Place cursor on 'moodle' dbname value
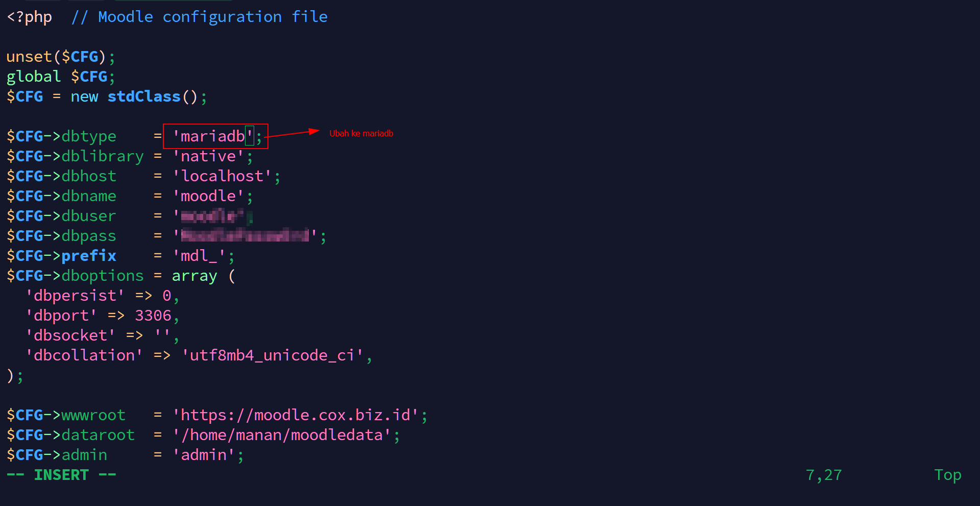 (x=208, y=196)
